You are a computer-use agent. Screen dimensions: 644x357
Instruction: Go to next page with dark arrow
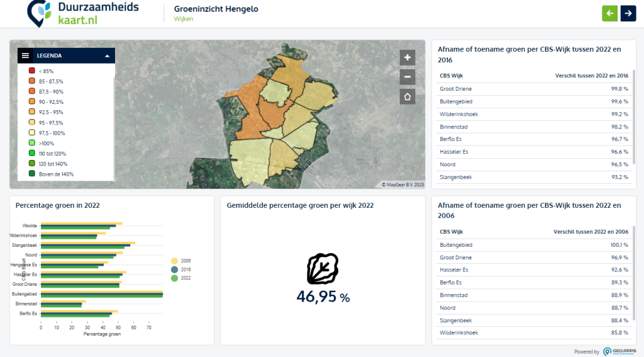[628, 13]
